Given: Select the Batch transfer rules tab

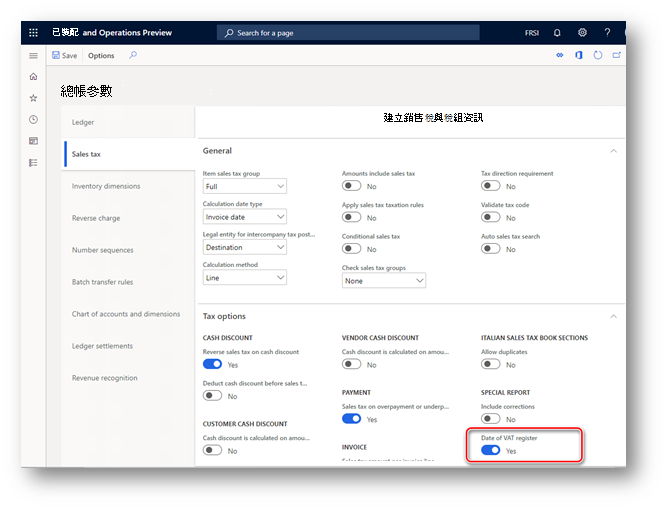Looking at the screenshot, I should pos(128,282).
